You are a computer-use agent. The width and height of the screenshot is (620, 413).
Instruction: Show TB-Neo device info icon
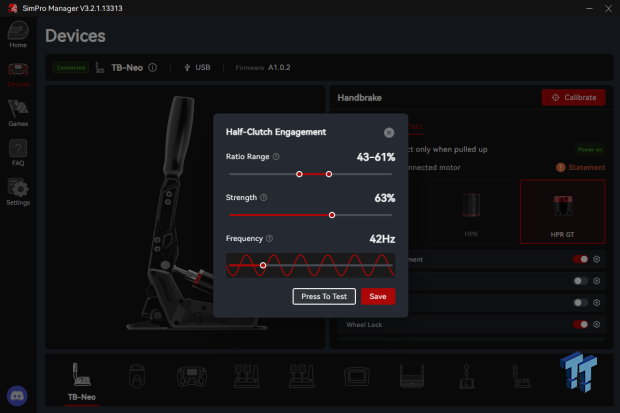[153, 68]
